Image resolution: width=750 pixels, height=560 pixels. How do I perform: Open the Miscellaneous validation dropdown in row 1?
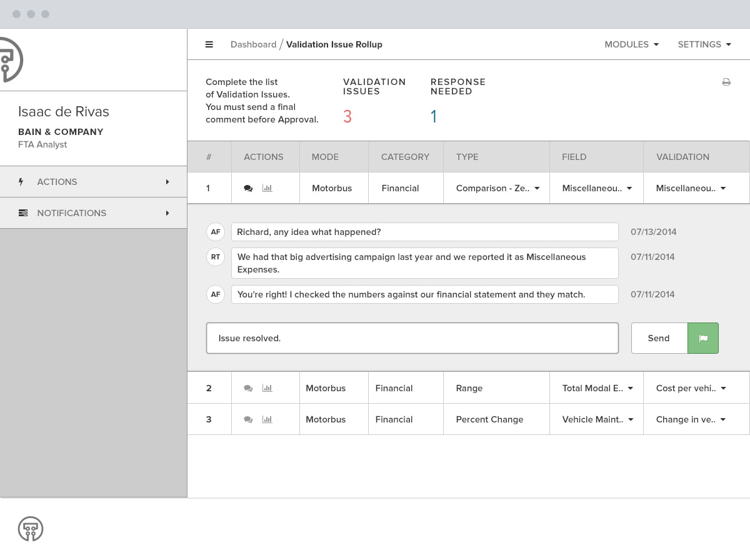point(691,188)
